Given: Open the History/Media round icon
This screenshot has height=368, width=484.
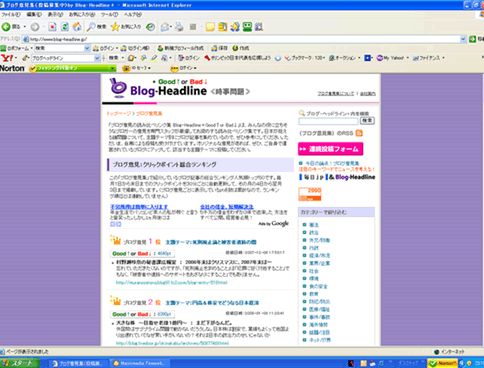Looking at the screenshot, I should [x=150, y=27].
